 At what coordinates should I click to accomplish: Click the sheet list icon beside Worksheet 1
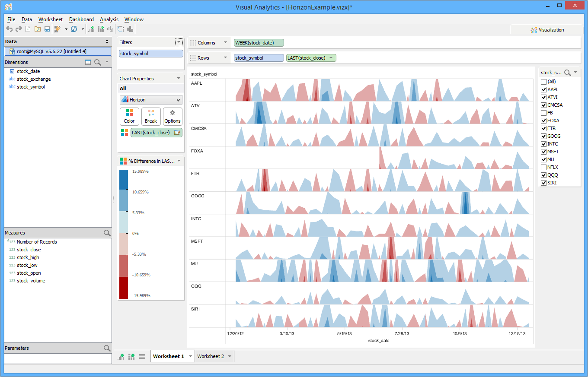[x=142, y=356]
